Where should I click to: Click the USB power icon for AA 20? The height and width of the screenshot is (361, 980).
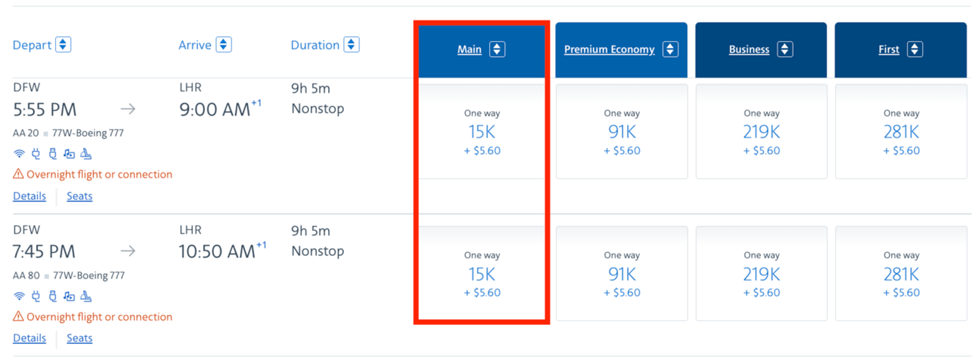[53, 154]
